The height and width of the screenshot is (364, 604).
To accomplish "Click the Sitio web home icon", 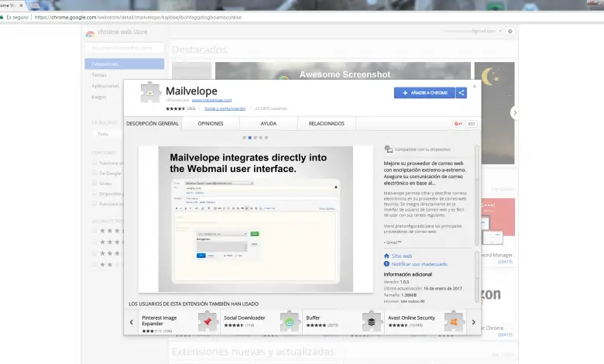I will point(386,256).
